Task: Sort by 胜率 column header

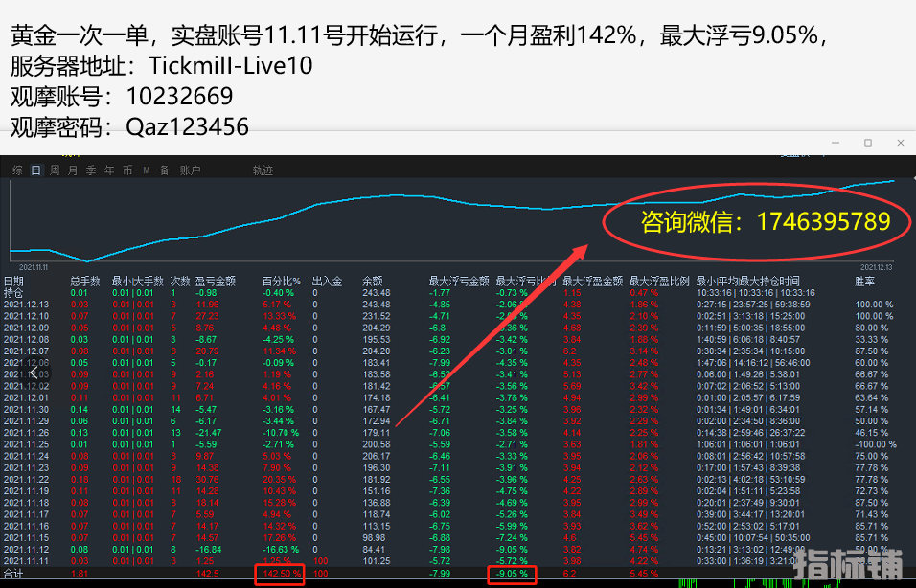Action: (x=864, y=282)
